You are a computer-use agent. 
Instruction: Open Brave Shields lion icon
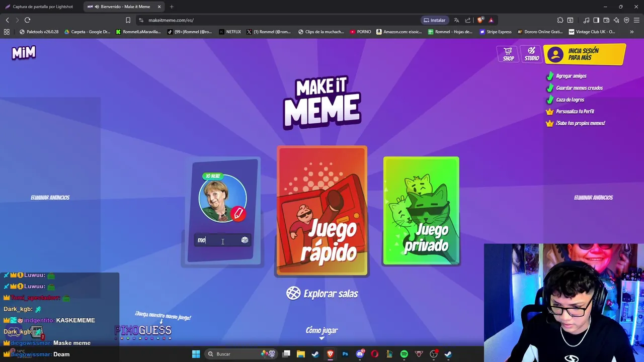(x=480, y=20)
